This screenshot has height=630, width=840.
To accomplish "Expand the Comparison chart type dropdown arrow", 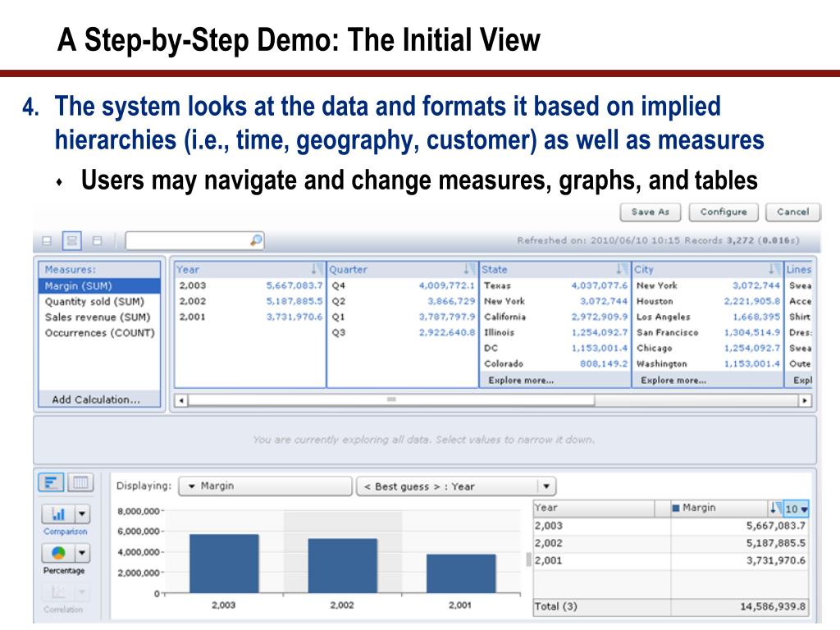I will point(82,514).
